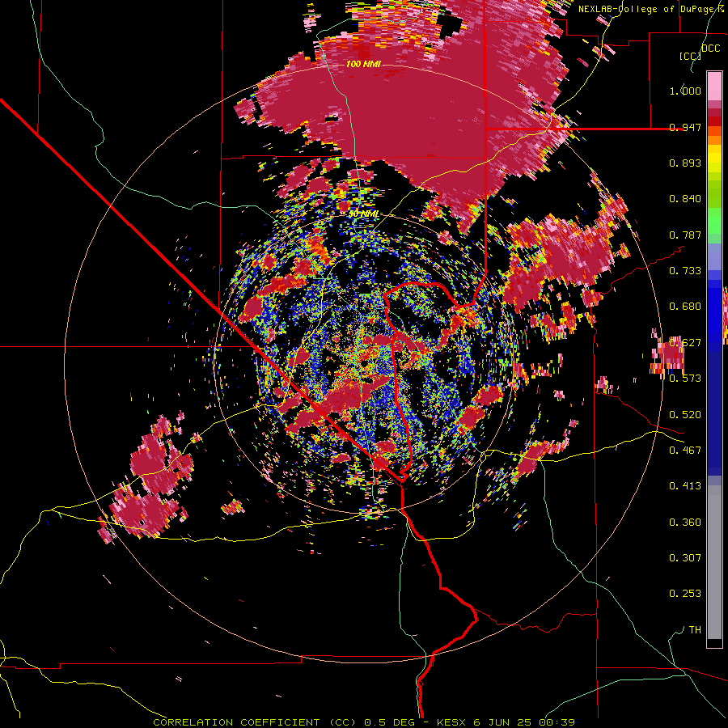
Task: Select the 0.680 scale value
Action: point(685,307)
